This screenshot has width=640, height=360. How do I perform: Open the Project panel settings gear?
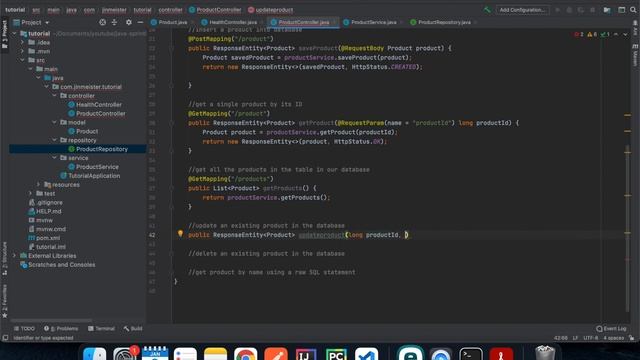point(129,22)
